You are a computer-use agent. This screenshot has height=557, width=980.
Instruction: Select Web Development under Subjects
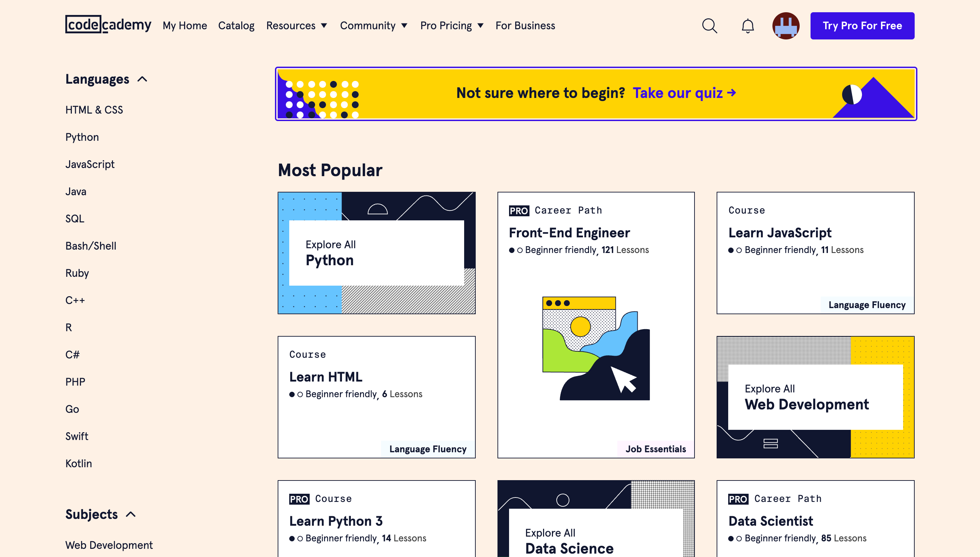pyautogui.click(x=109, y=545)
